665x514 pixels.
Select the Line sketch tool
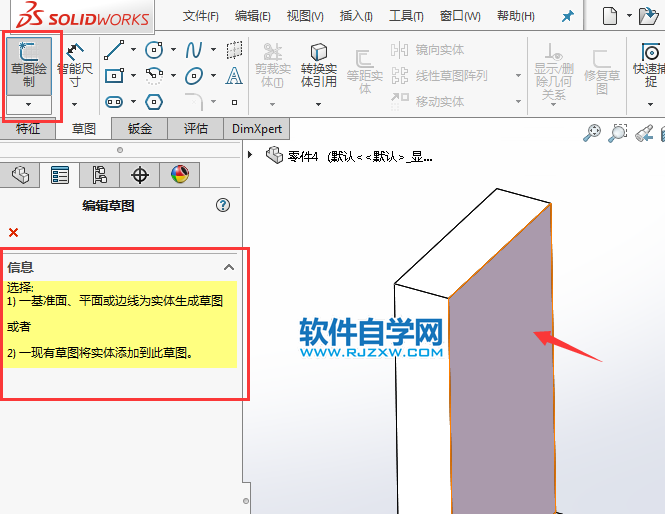114,50
